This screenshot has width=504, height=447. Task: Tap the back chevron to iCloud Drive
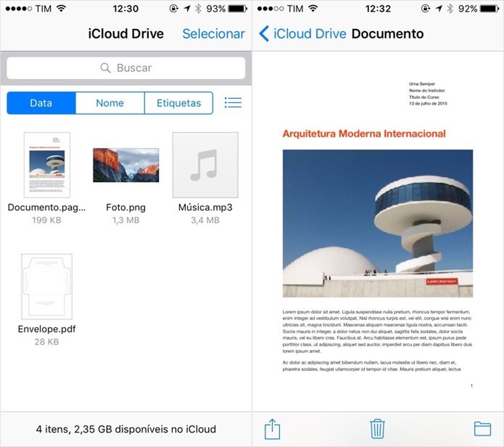(x=264, y=33)
